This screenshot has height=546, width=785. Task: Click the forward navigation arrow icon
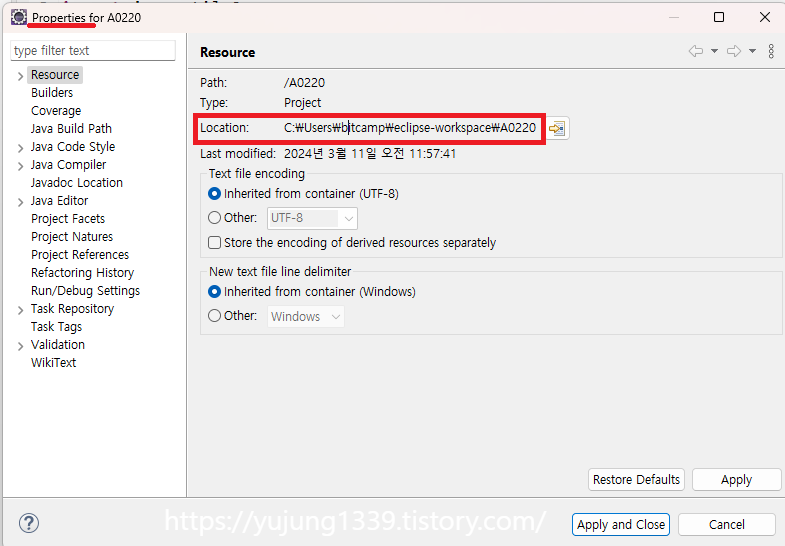[734, 51]
